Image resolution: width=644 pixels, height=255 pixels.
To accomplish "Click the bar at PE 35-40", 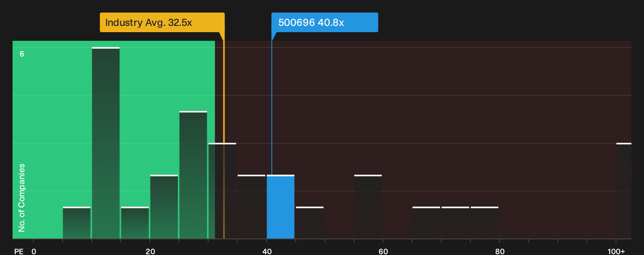I will pyautogui.click(x=251, y=207).
